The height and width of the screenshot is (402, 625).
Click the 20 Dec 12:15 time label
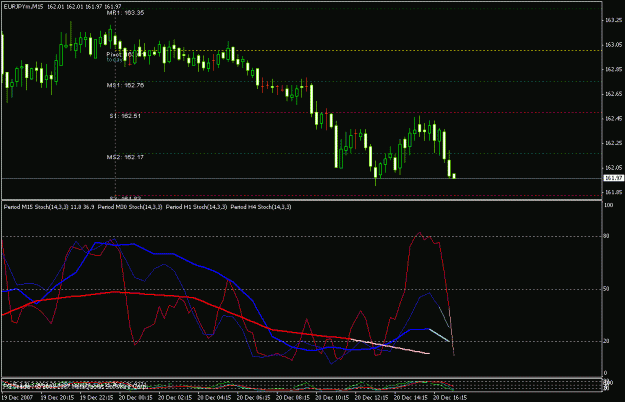tap(371, 398)
